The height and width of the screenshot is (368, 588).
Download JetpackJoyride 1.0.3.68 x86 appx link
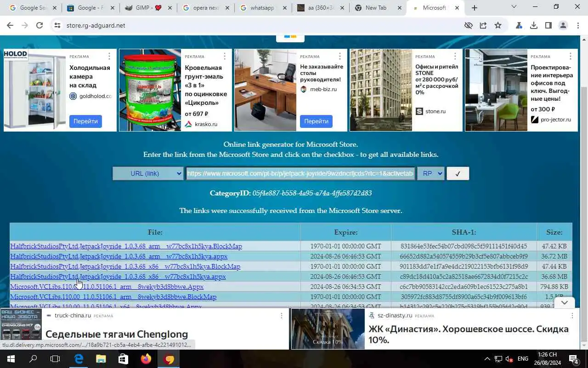click(118, 276)
